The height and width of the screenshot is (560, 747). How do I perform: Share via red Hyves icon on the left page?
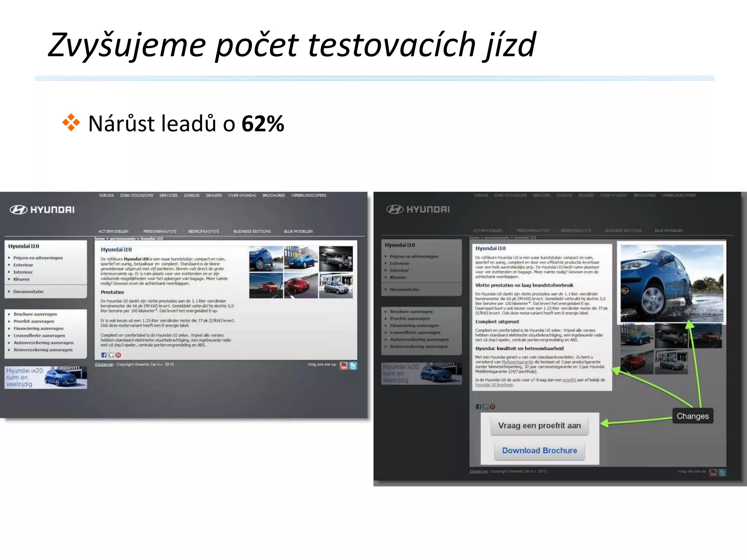pyautogui.click(x=118, y=355)
